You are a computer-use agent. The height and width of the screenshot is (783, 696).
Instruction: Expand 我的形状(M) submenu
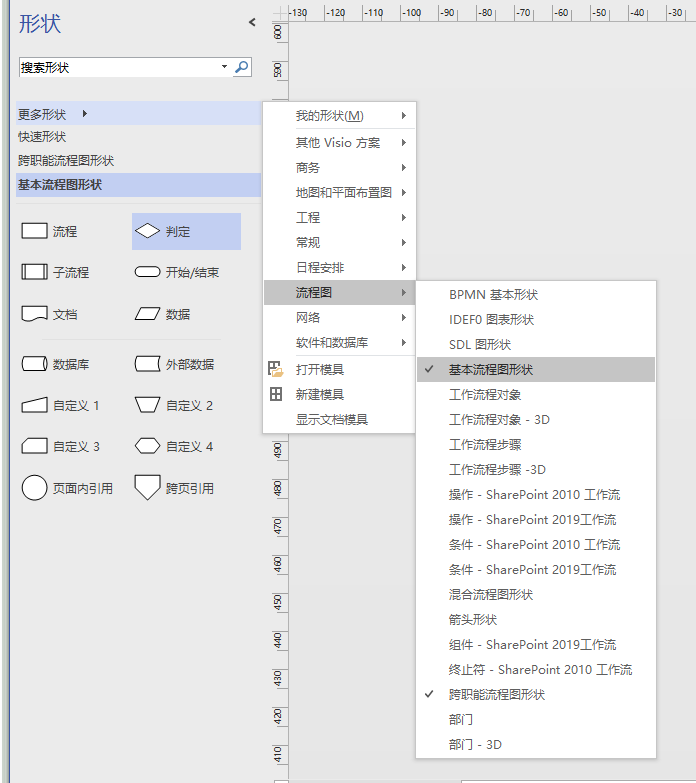coord(340,116)
